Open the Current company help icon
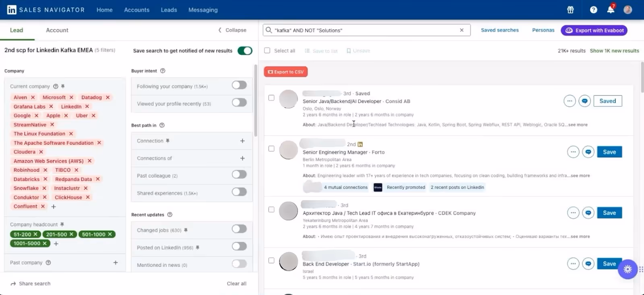This screenshot has width=644, height=295. [56, 86]
